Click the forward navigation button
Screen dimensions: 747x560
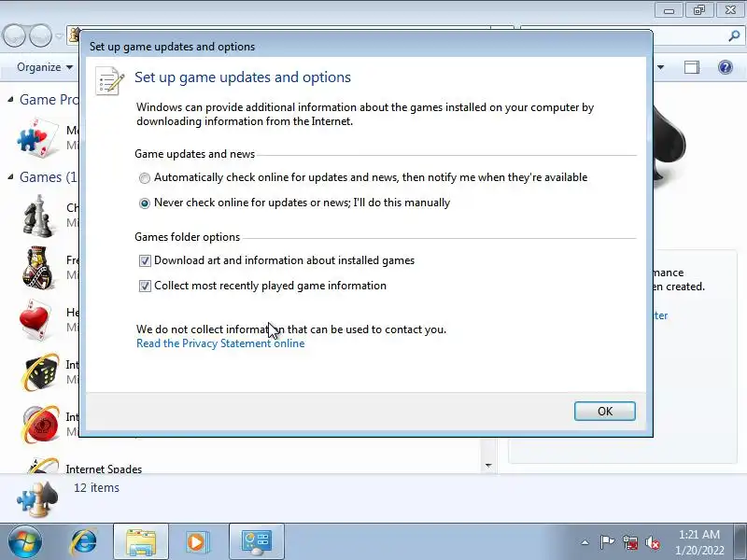[x=40, y=35]
